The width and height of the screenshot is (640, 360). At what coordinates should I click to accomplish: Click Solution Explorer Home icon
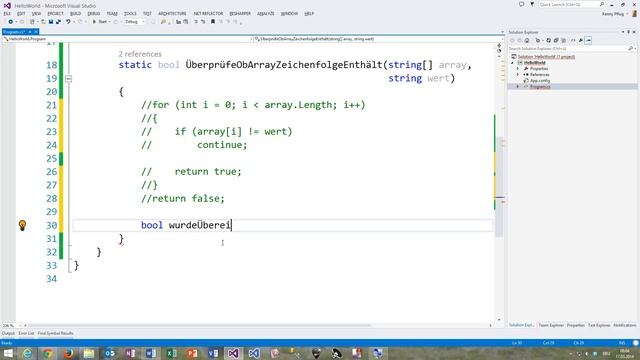click(x=527, y=40)
